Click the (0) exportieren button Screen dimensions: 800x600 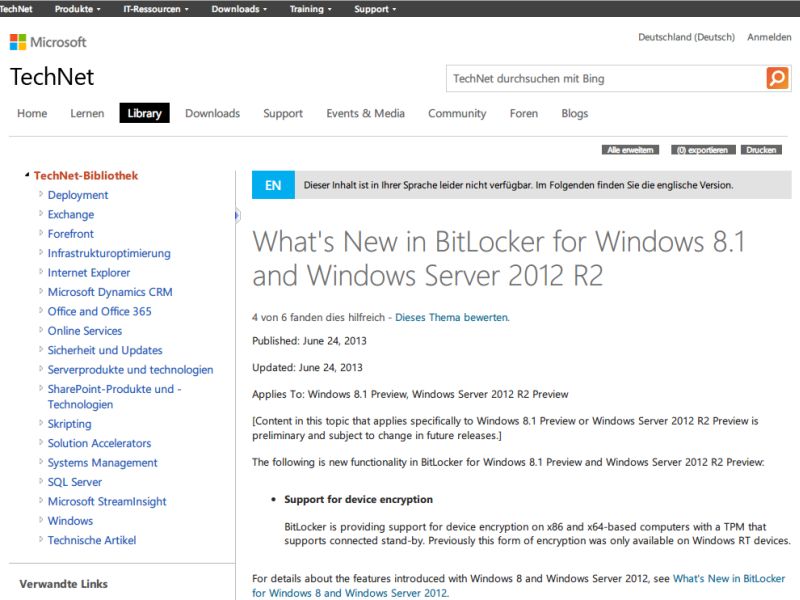[703, 150]
